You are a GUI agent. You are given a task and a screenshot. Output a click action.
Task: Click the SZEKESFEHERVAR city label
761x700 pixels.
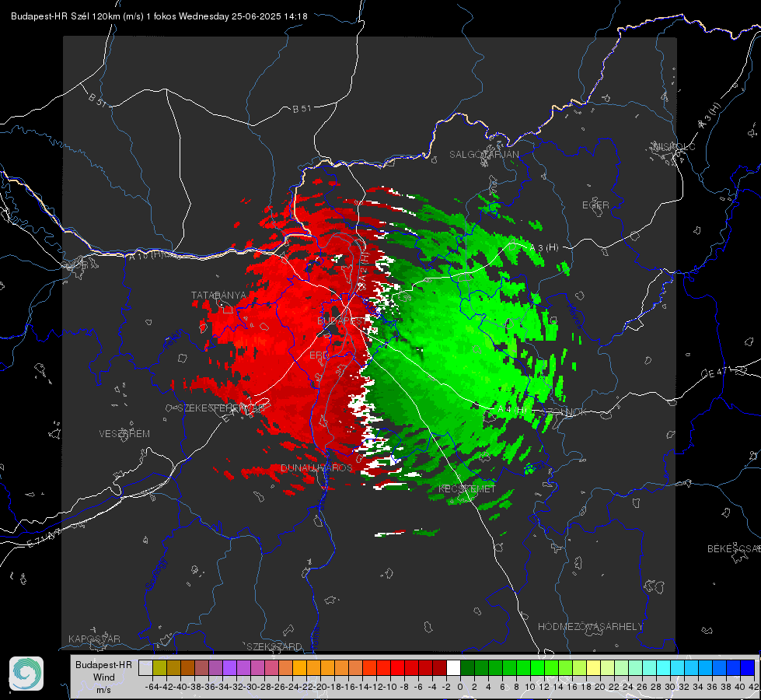222,408
